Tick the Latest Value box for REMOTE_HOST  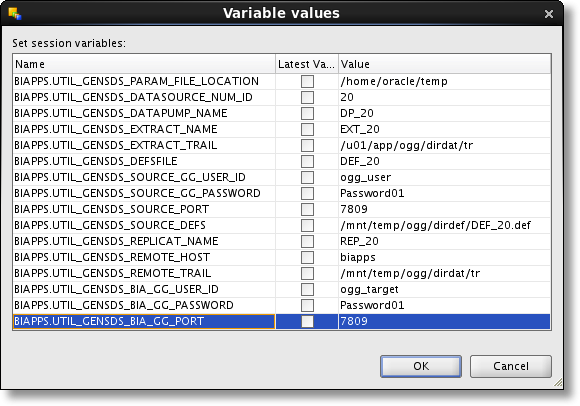pos(307,257)
